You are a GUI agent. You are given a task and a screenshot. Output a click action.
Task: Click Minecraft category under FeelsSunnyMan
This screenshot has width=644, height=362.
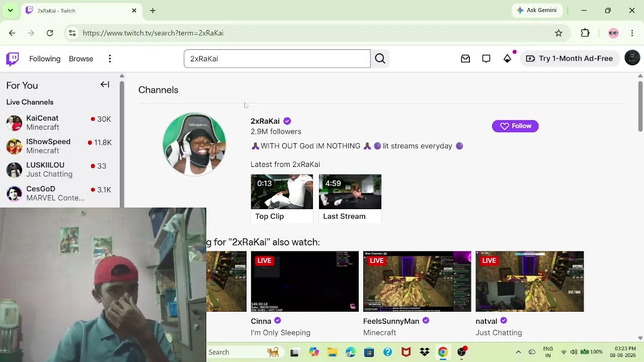380,333
